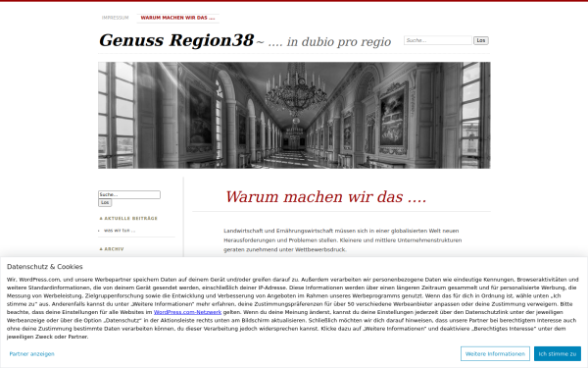The height and width of the screenshot is (368, 588).
Task: Select the Archiv sidebar heading
Action: click(x=112, y=249)
